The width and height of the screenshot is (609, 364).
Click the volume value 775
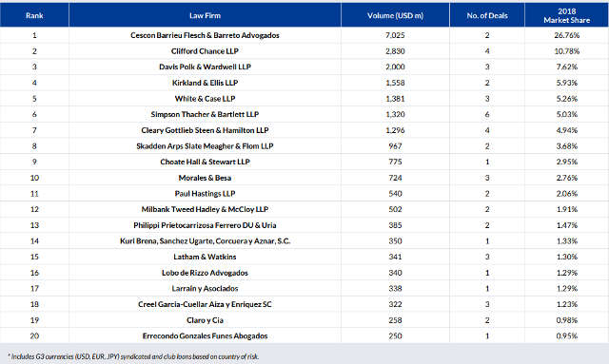396,162
